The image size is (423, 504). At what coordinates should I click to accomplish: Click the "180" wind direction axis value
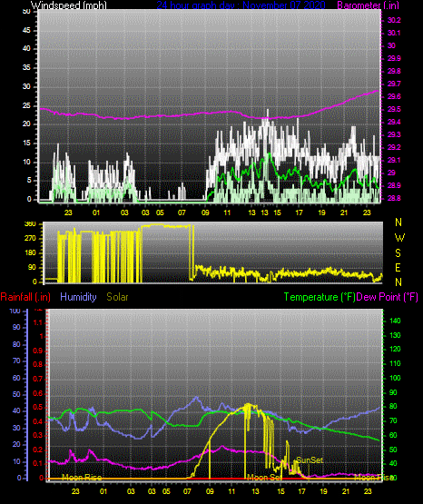pyautogui.click(x=30, y=253)
